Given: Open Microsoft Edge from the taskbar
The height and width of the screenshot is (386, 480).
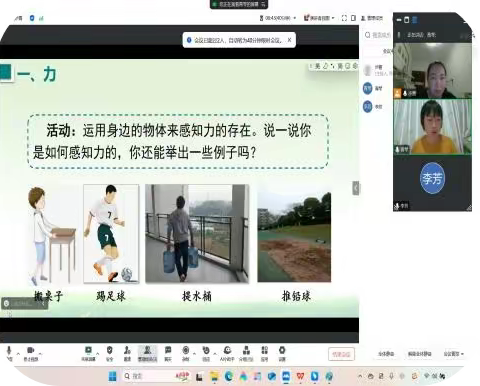Looking at the screenshot, I should click(x=229, y=376).
